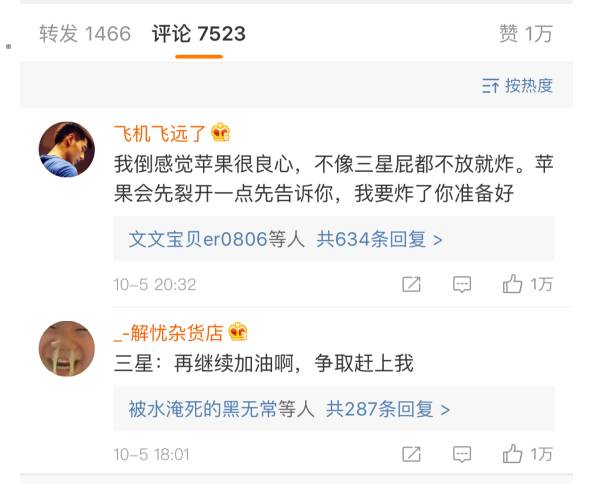Reply to the 解忧杂货店 comment icon

click(x=462, y=454)
